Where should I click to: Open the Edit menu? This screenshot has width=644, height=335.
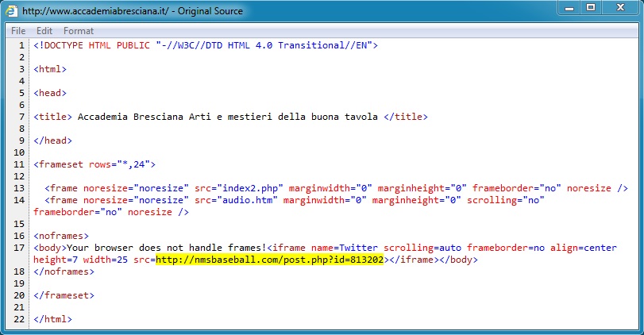[44, 31]
